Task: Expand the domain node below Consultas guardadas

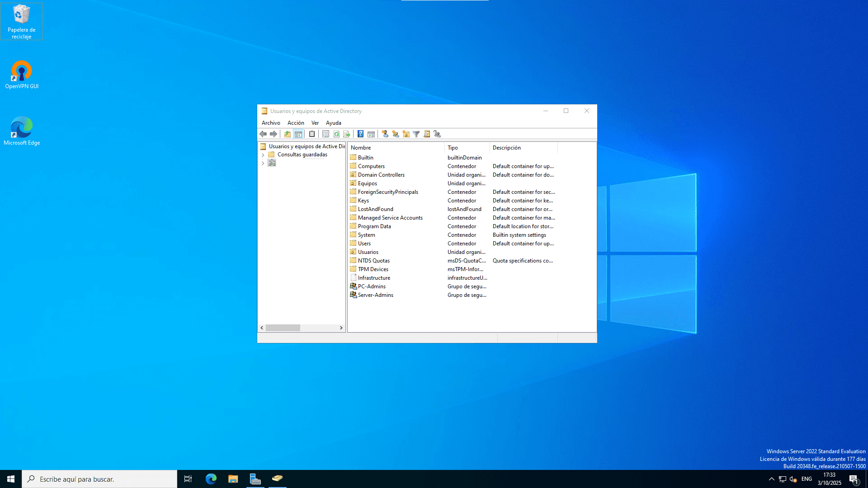Action: pos(263,163)
